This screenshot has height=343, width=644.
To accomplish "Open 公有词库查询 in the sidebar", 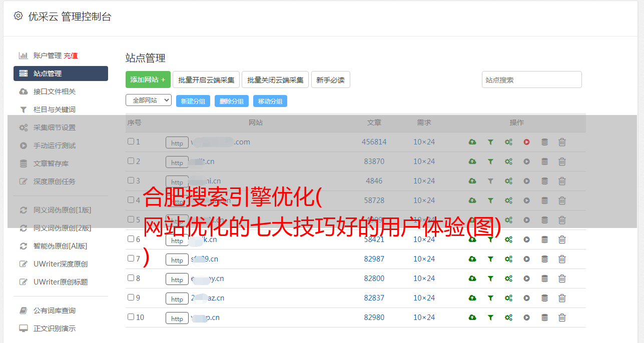I will (x=55, y=310).
